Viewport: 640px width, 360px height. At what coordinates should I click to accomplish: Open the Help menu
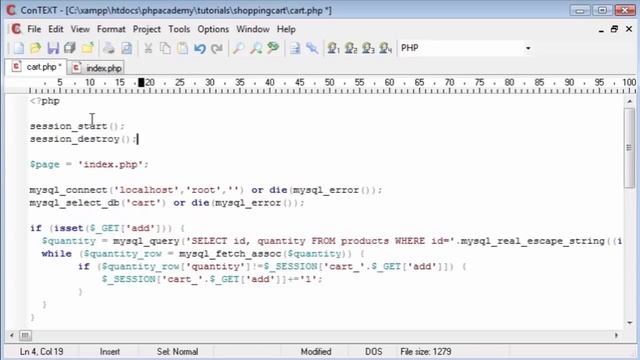tap(286, 29)
